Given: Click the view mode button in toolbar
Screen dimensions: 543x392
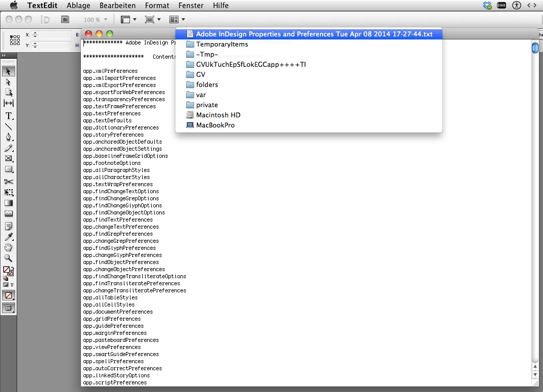Looking at the screenshot, I should 8,308.
